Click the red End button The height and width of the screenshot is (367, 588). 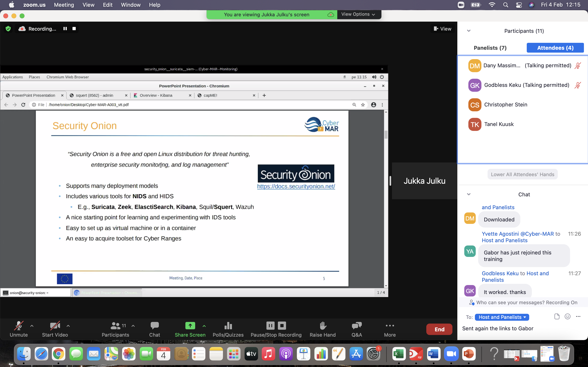pyautogui.click(x=439, y=329)
